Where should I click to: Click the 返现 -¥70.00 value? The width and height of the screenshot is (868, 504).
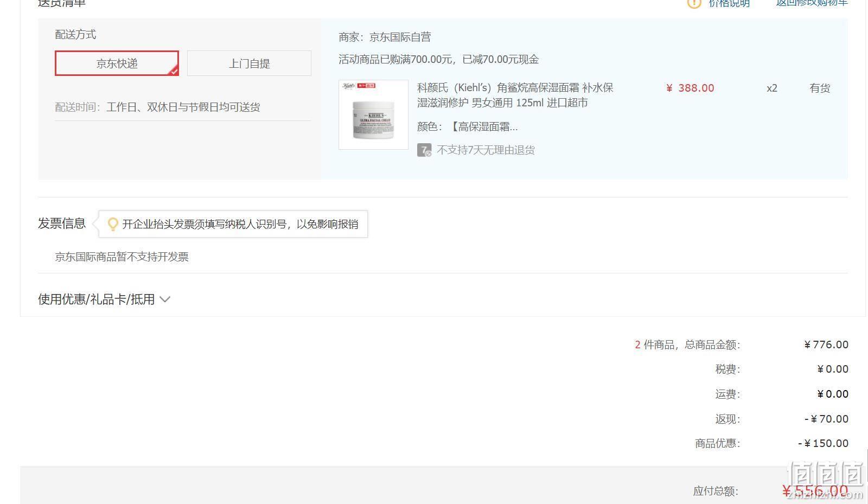point(826,419)
